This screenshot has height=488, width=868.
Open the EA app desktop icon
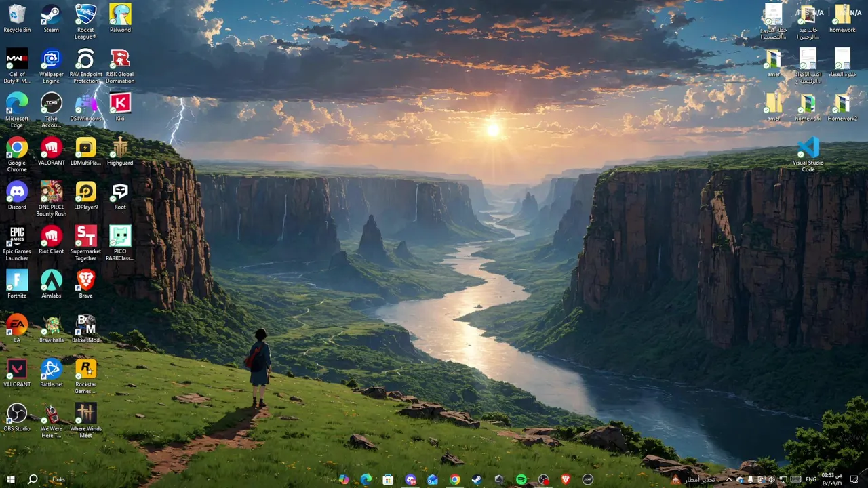(17, 329)
